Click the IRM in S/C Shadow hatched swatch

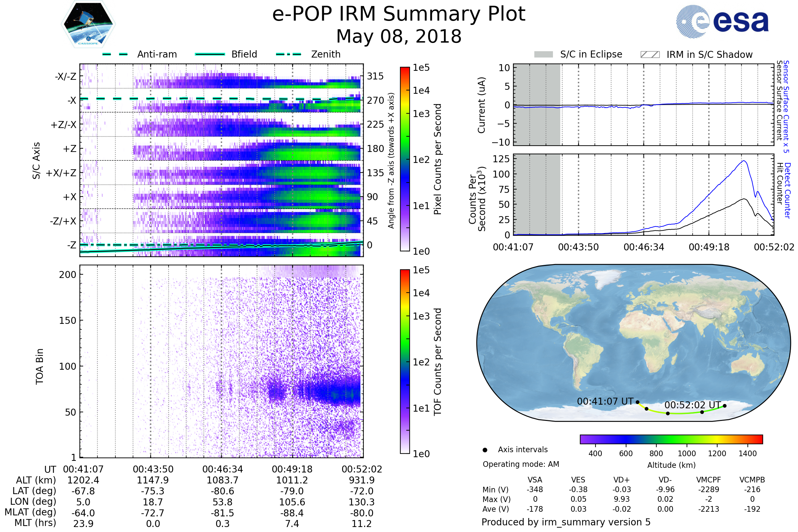coord(650,55)
